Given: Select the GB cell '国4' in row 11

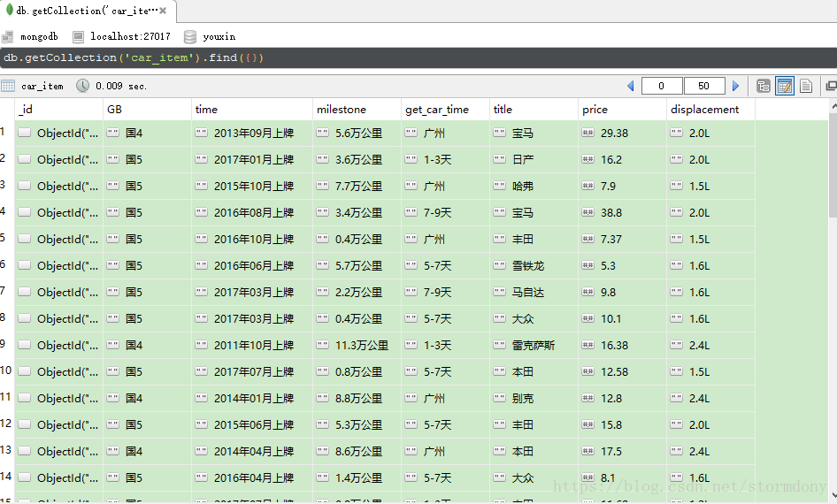Looking at the screenshot, I should point(147,399).
